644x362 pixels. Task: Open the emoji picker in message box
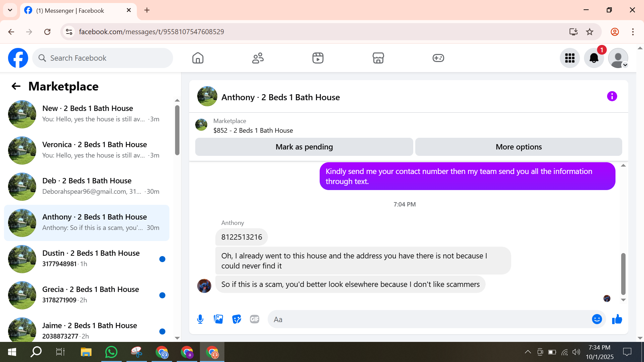point(597,319)
